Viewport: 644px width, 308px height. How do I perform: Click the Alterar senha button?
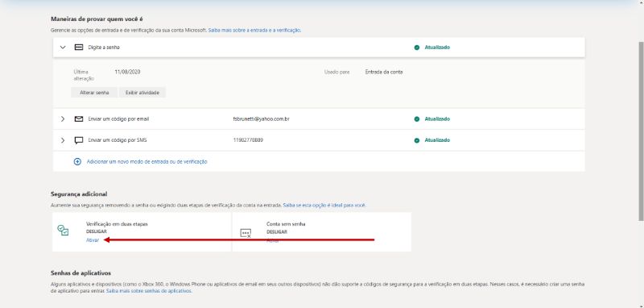94,93
